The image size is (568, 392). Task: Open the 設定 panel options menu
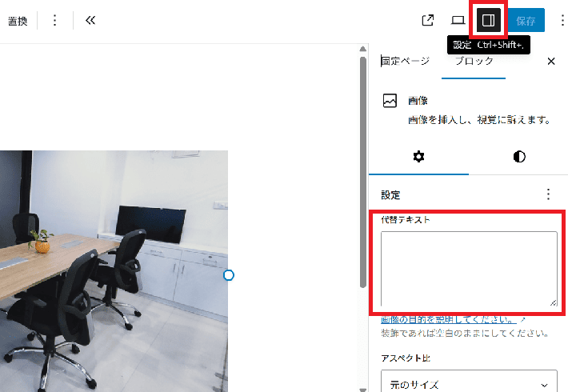548,194
